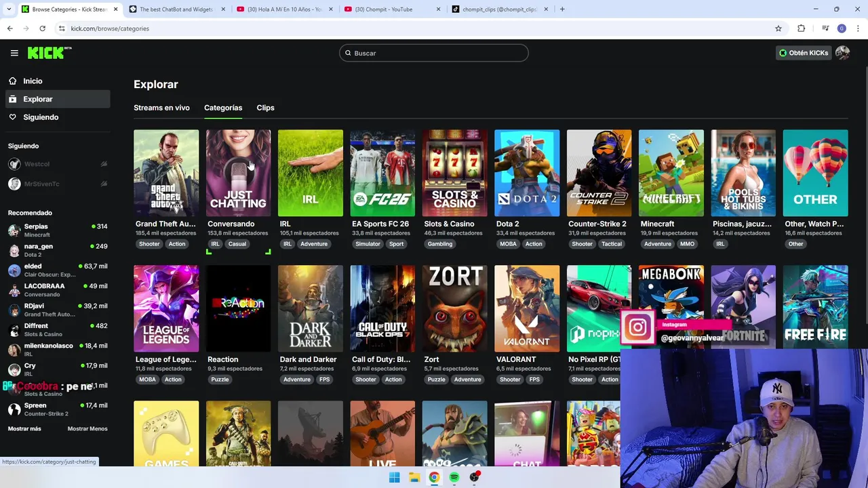Open a new browser tab
This screenshot has height=488, width=868.
click(x=562, y=9)
